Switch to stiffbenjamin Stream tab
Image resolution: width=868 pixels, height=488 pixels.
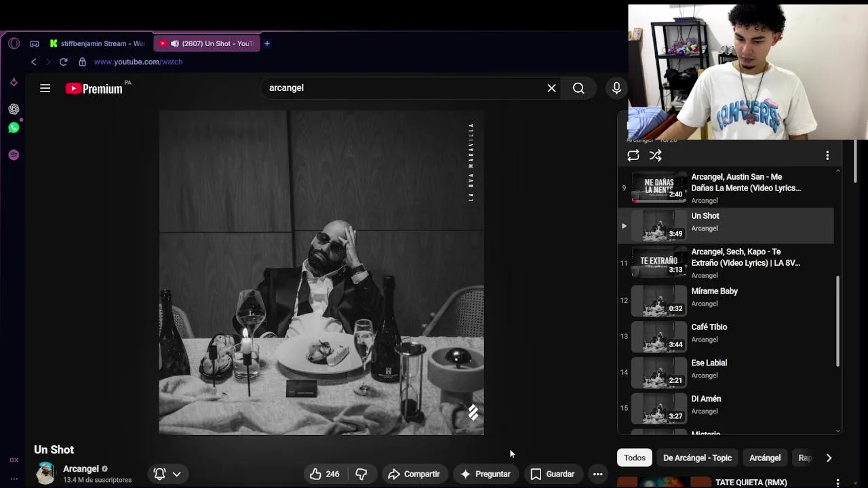(x=97, y=43)
